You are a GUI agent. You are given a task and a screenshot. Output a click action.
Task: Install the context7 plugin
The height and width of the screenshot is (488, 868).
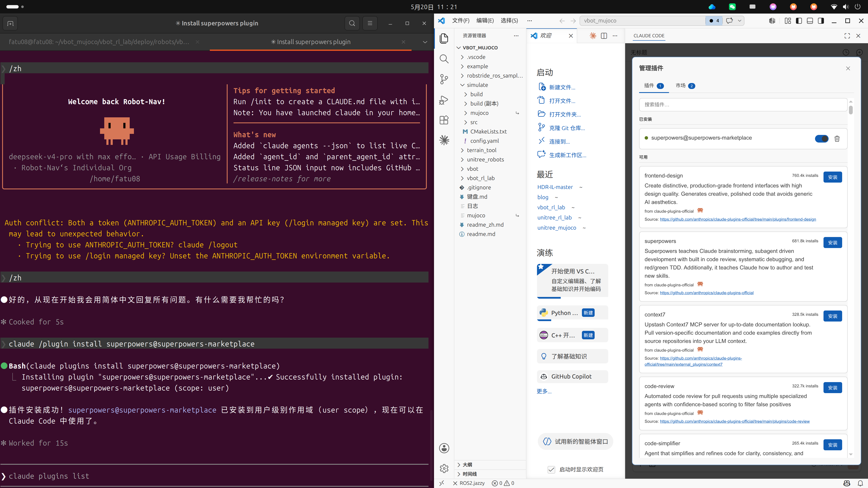click(x=833, y=316)
